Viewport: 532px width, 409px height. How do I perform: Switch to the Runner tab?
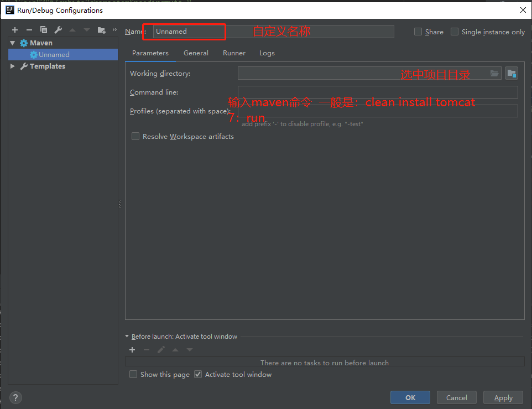tap(234, 53)
